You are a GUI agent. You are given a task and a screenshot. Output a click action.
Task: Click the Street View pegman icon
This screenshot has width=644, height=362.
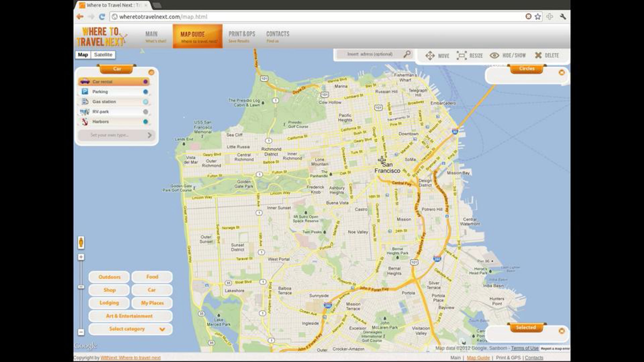(81, 243)
